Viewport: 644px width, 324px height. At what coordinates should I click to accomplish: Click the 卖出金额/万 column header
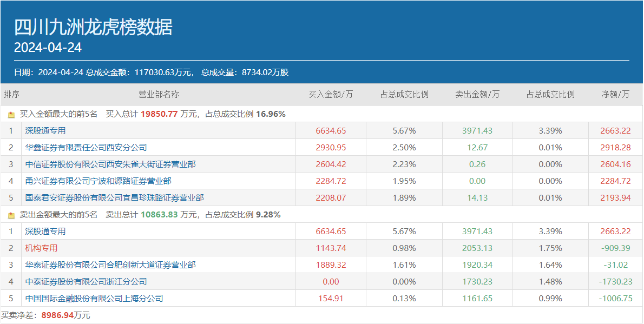[x=477, y=95]
